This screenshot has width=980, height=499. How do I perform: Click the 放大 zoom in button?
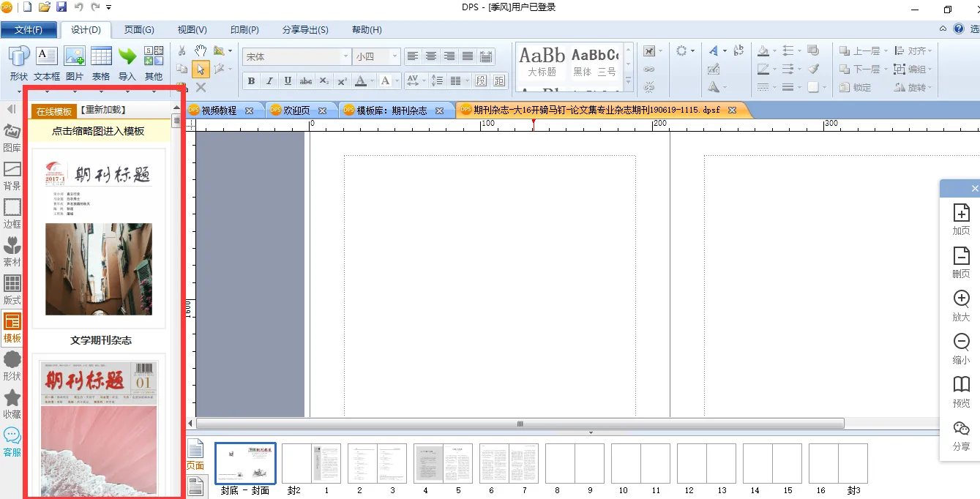[961, 305]
